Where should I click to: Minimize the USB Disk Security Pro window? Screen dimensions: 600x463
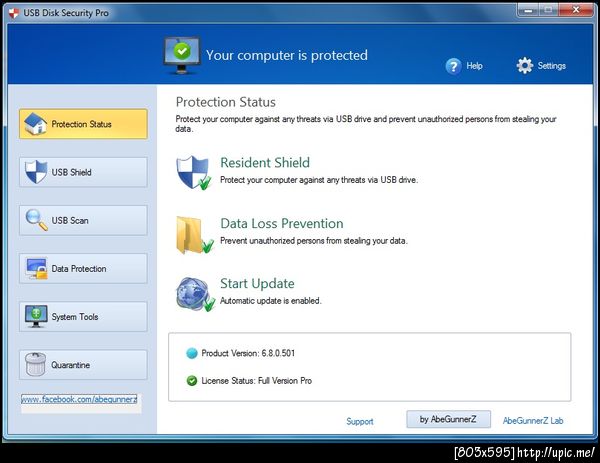[528, 10]
